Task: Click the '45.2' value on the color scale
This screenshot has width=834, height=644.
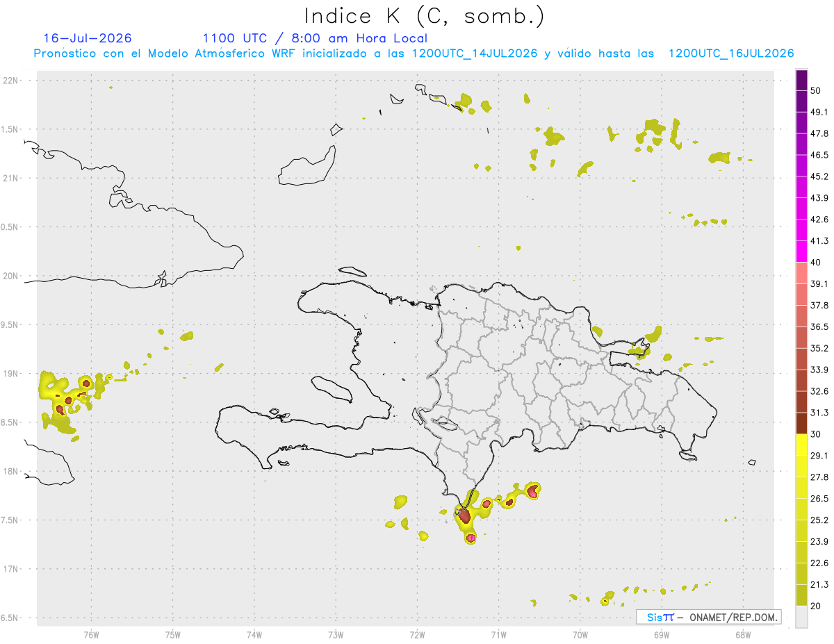Action: [x=819, y=176]
